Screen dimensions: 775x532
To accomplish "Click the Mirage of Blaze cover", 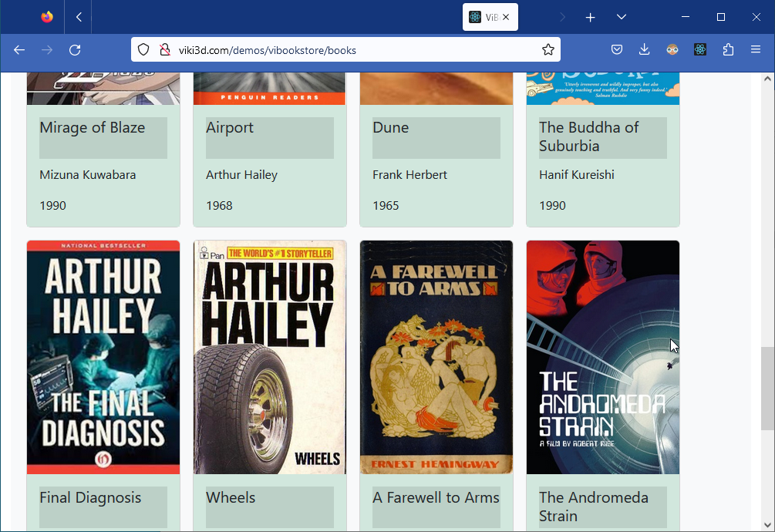I will coord(103,89).
